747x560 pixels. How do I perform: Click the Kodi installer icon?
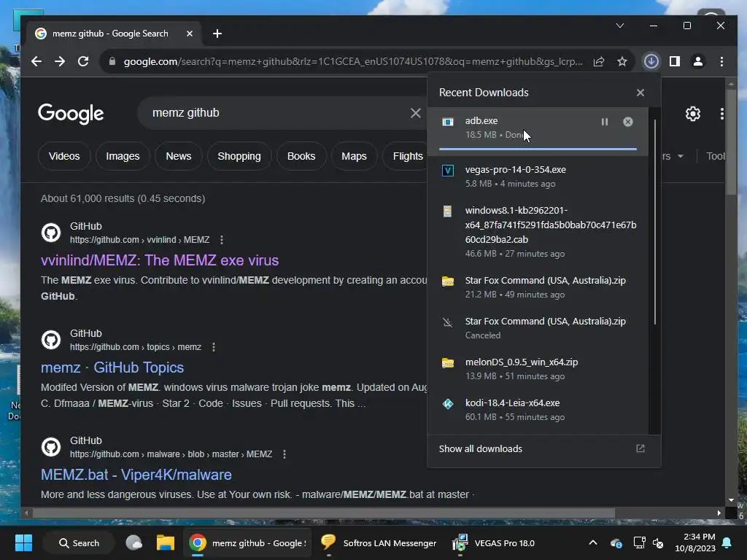tap(448, 404)
